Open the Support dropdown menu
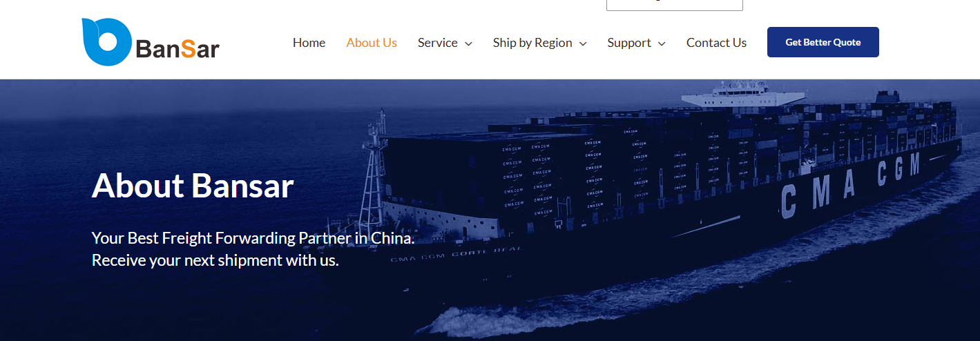The image size is (980, 341). tap(636, 43)
